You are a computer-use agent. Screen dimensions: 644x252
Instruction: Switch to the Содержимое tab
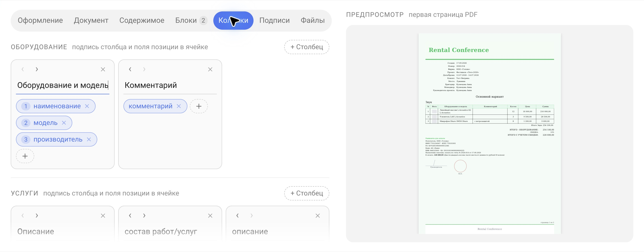tap(142, 20)
